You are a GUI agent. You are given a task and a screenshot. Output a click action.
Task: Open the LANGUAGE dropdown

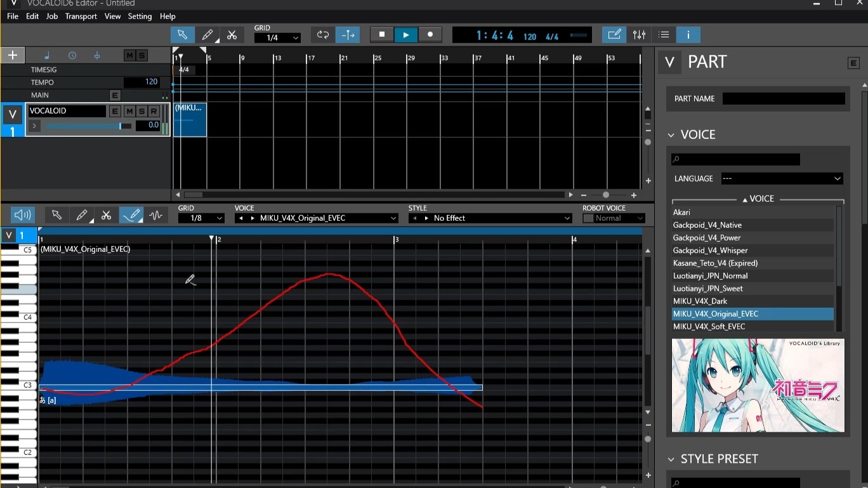(x=782, y=179)
